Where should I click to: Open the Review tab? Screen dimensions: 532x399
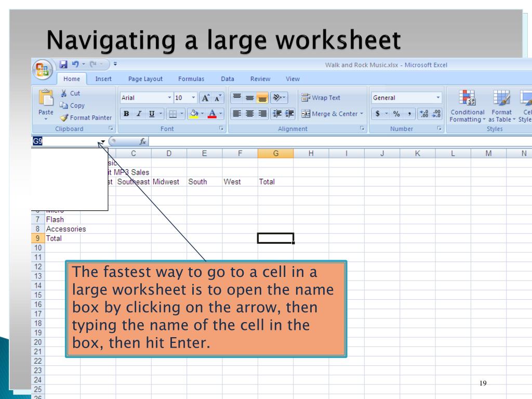(260, 79)
